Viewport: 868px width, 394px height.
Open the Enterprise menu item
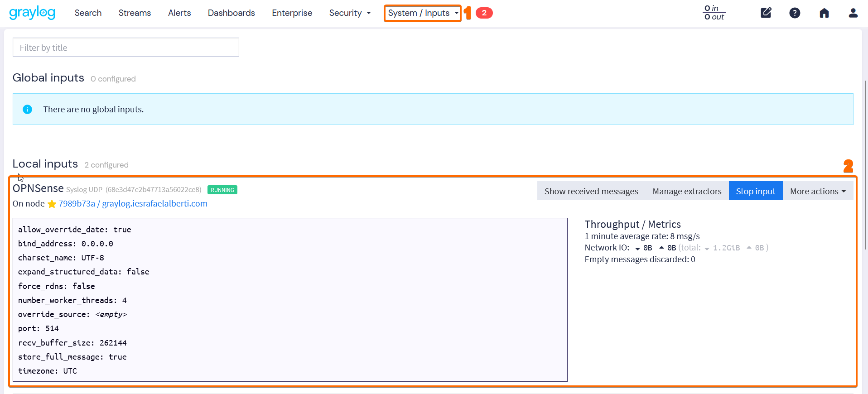(x=292, y=13)
